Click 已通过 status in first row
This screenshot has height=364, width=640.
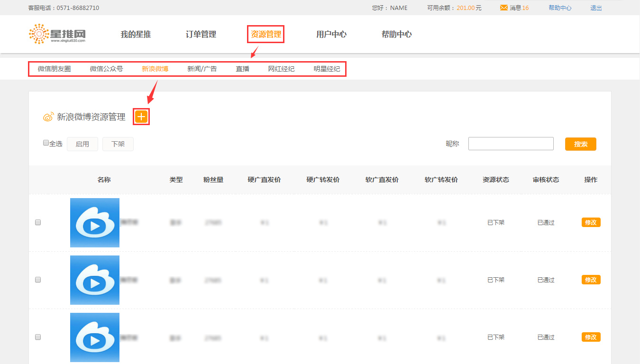(546, 222)
